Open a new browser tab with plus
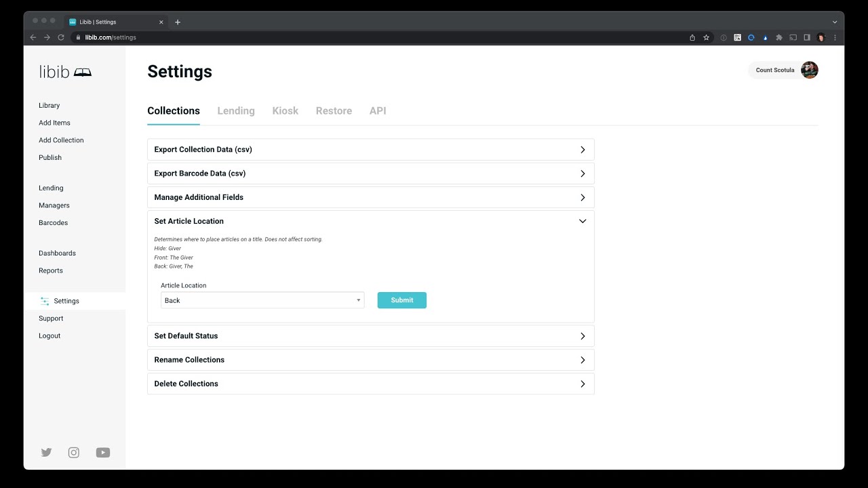This screenshot has height=488, width=868. pos(178,22)
